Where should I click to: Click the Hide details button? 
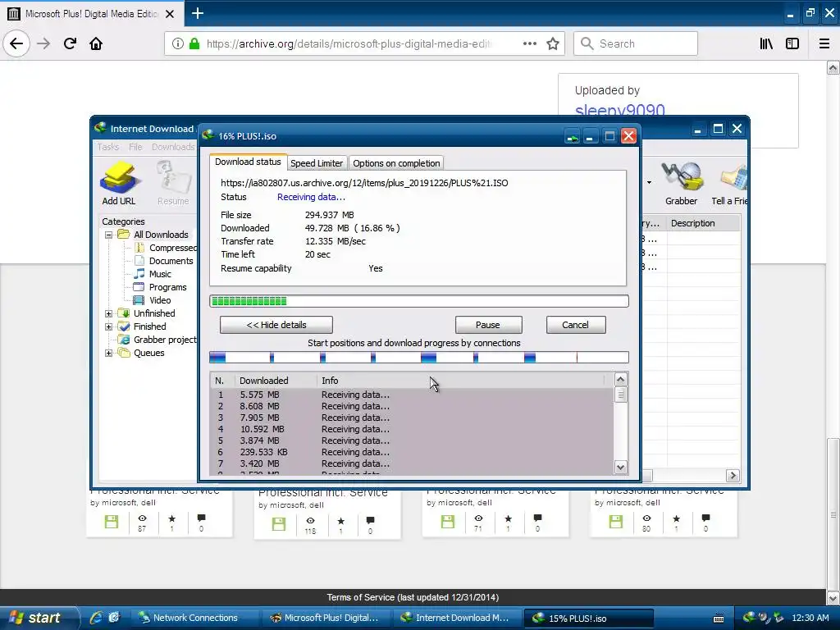(276, 325)
